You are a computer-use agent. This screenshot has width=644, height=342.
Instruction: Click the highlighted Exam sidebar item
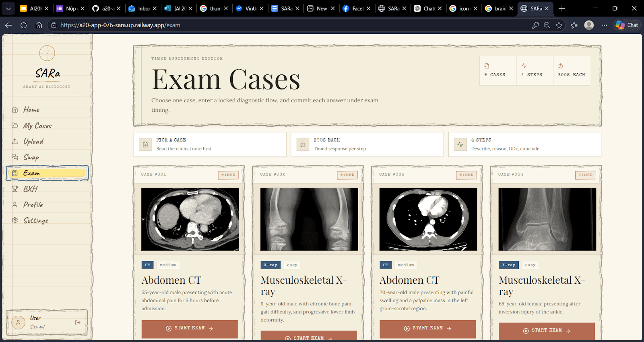coord(47,173)
